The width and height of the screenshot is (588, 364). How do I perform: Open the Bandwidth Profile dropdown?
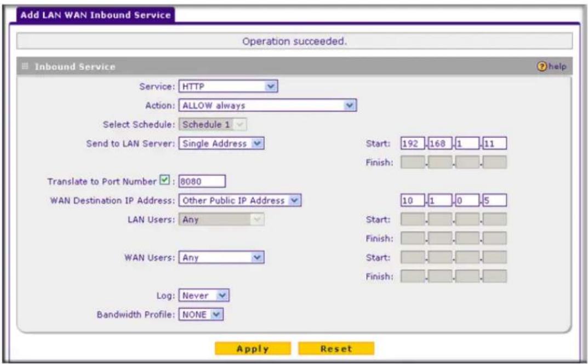[x=201, y=315]
